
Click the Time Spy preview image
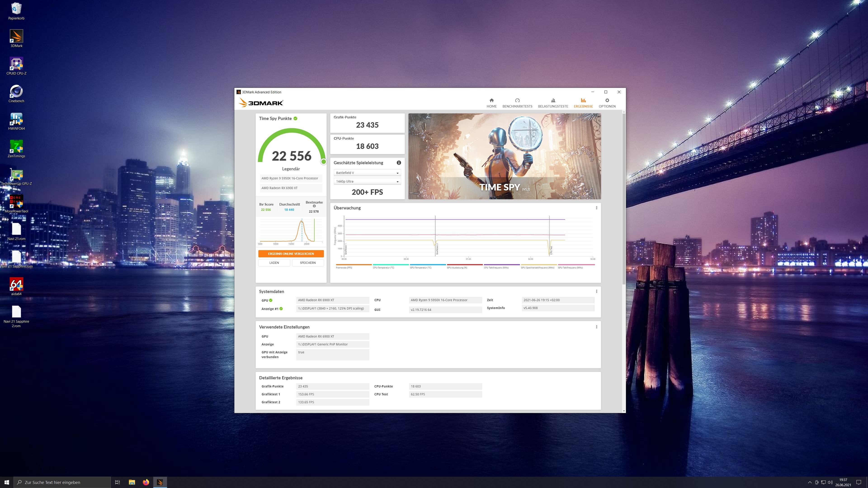505,156
